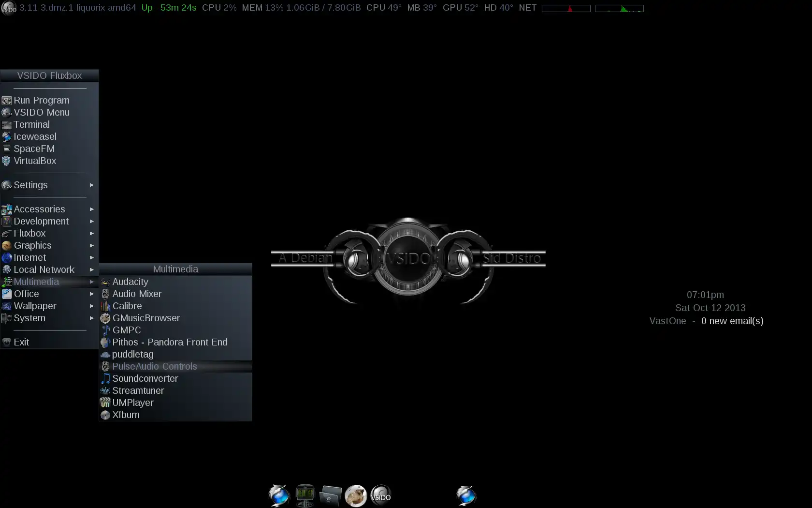Click the Run Program icon in Fluxbox menu
This screenshot has width=812, height=508.
[x=7, y=101]
